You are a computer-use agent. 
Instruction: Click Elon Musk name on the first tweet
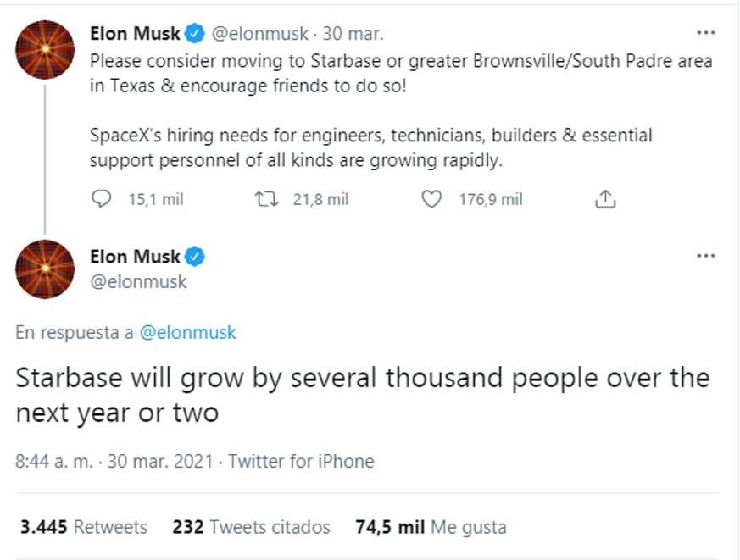pos(135,34)
